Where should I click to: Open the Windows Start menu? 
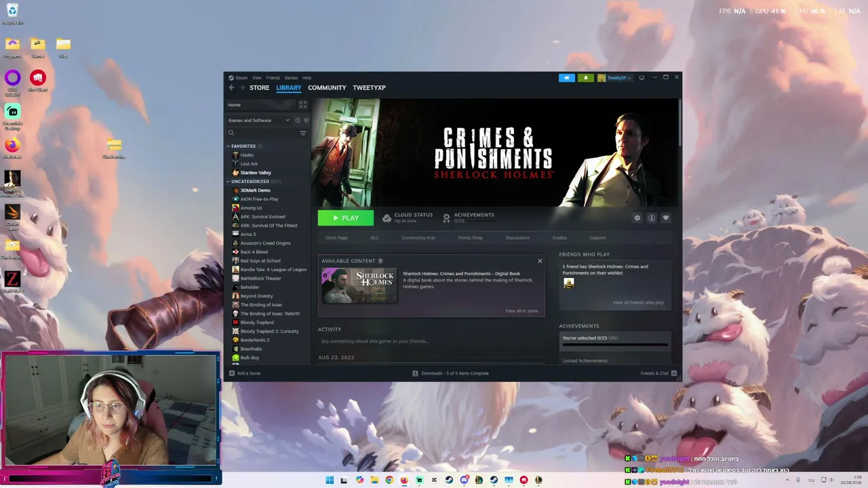coord(330,480)
